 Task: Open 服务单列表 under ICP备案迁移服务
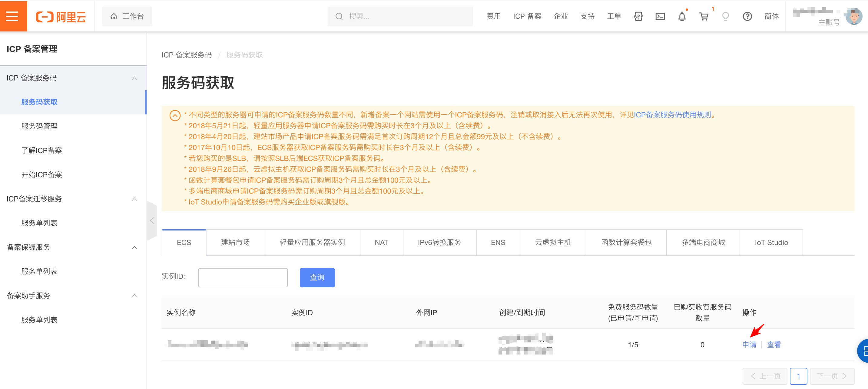(39, 223)
